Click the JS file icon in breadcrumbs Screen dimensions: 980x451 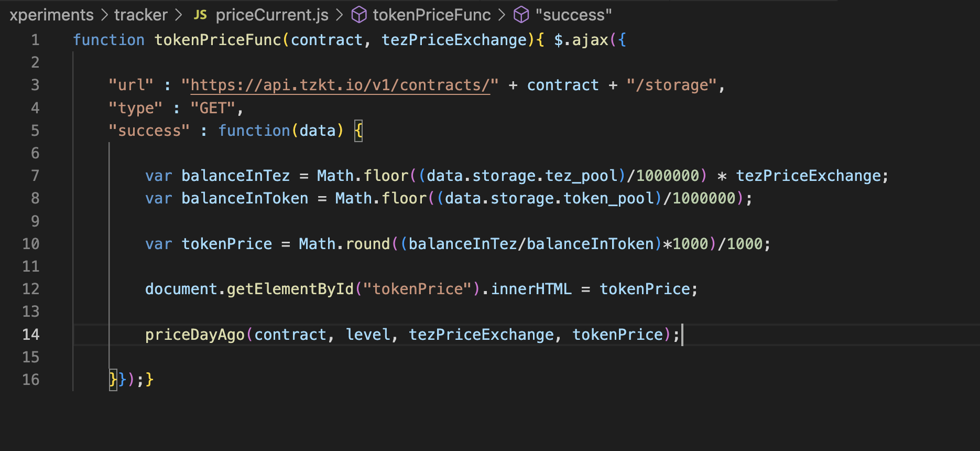pyautogui.click(x=200, y=15)
